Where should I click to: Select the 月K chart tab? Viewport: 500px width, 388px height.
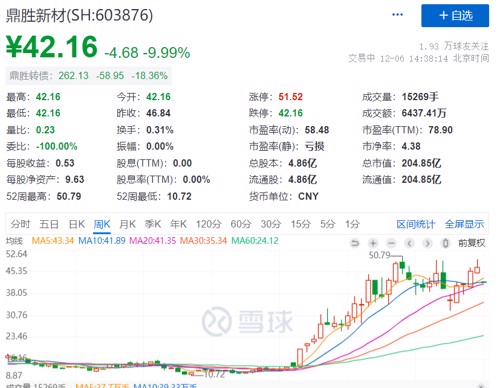point(127,224)
